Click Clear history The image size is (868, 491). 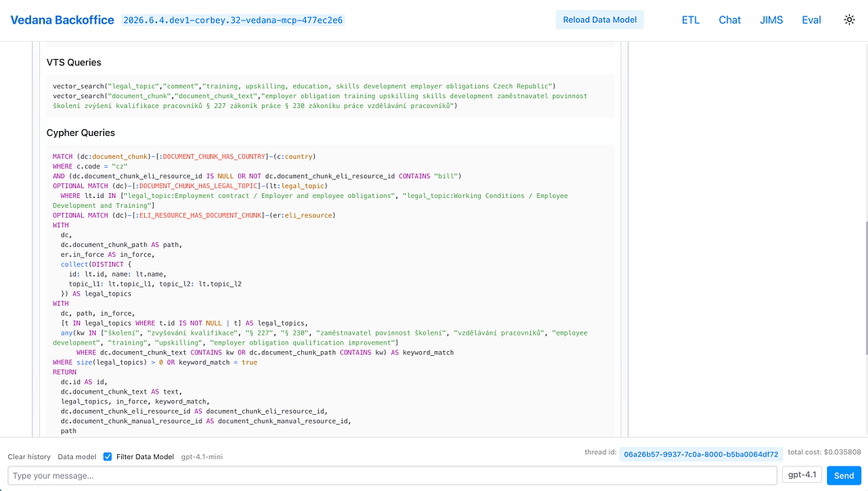(x=29, y=457)
